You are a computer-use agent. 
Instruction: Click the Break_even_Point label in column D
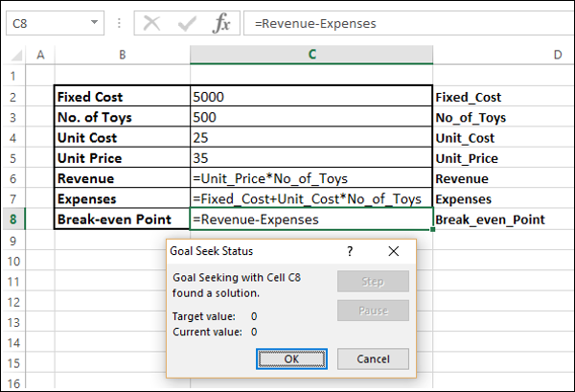tap(490, 219)
